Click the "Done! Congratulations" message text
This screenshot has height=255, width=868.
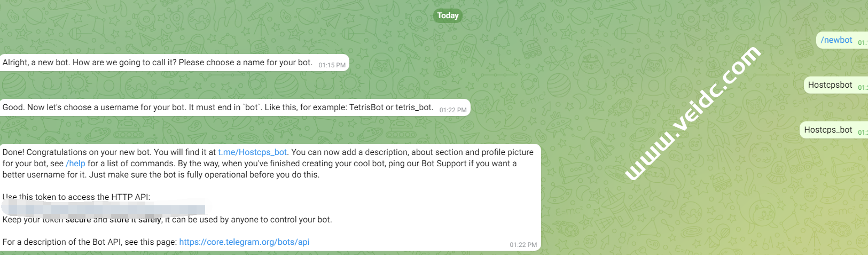pyautogui.click(x=107, y=152)
